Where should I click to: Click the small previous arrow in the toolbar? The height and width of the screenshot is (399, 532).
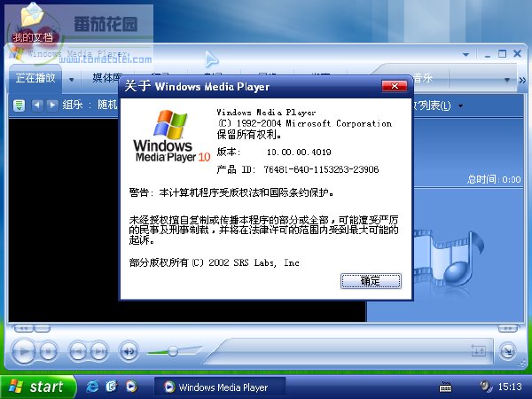(x=37, y=105)
